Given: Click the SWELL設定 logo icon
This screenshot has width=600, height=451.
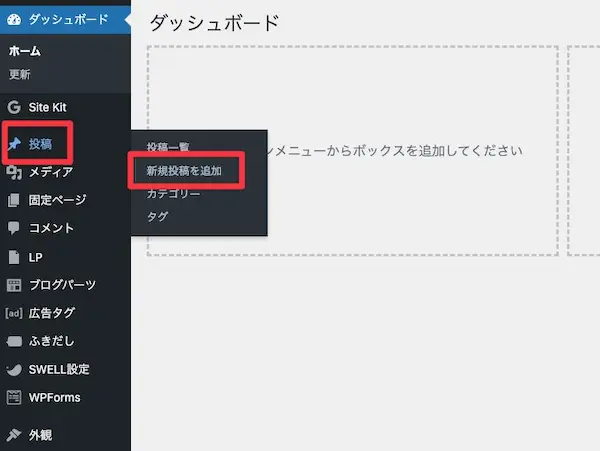Looking at the screenshot, I should click(x=14, y=369).
